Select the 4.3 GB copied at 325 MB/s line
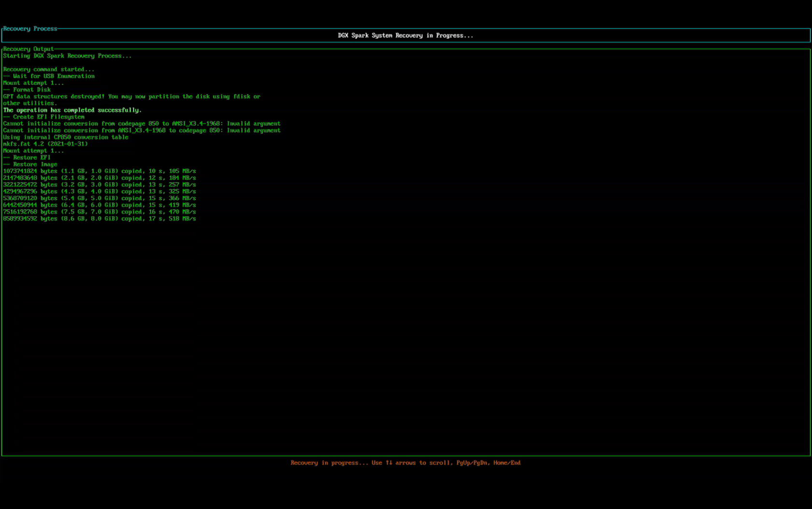 (99, 191)
